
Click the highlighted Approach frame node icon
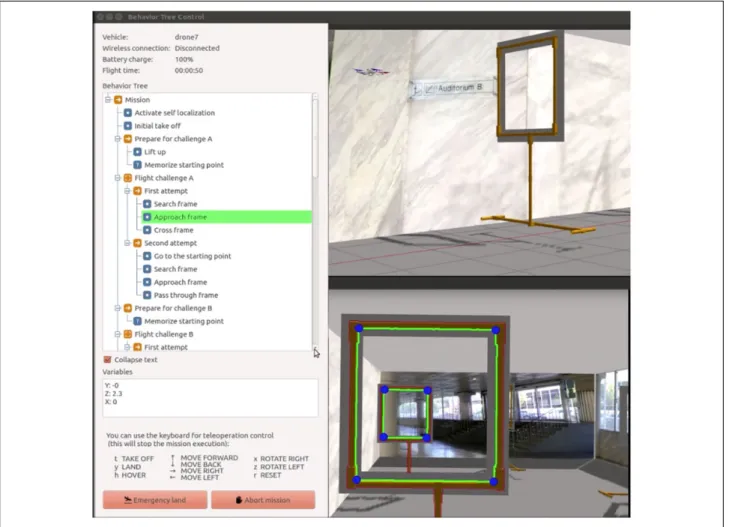[147, 217]
